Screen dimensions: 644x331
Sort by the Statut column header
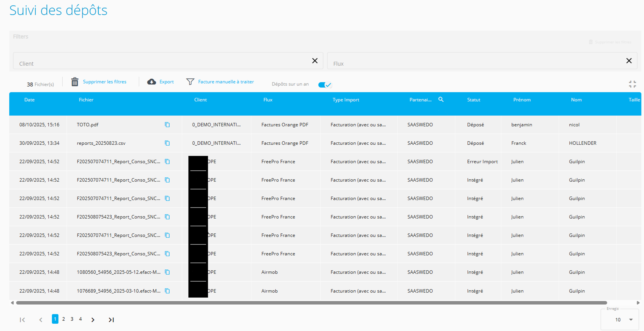pyautogui.click(x=474, y=100)
